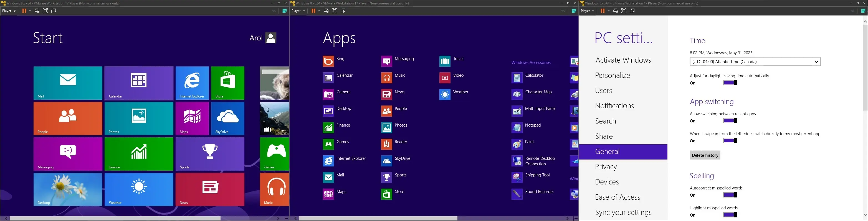The image size is (868, 221).
Task: Open Snipping Tool from Apps list
Action: [x=531, y=177]
